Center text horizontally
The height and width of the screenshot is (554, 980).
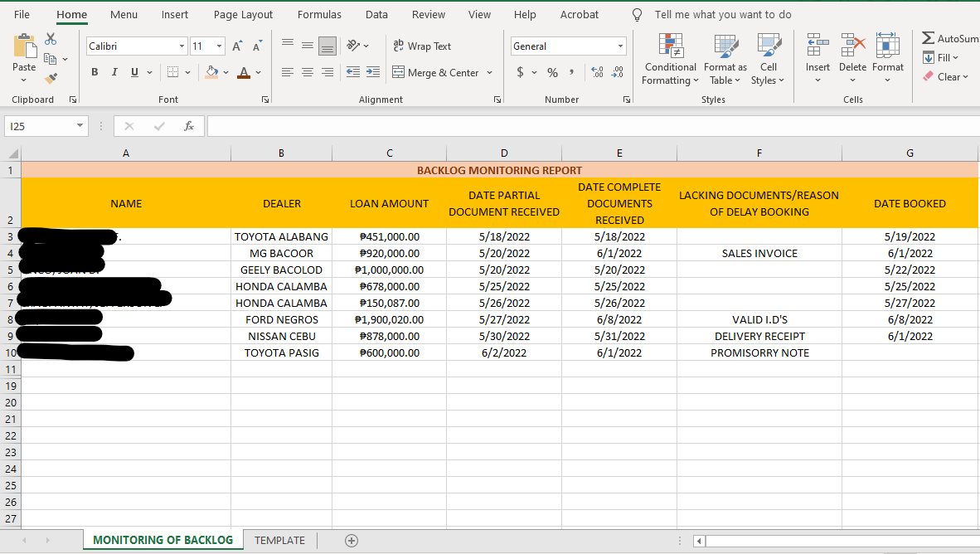click(x=308, y=72)
